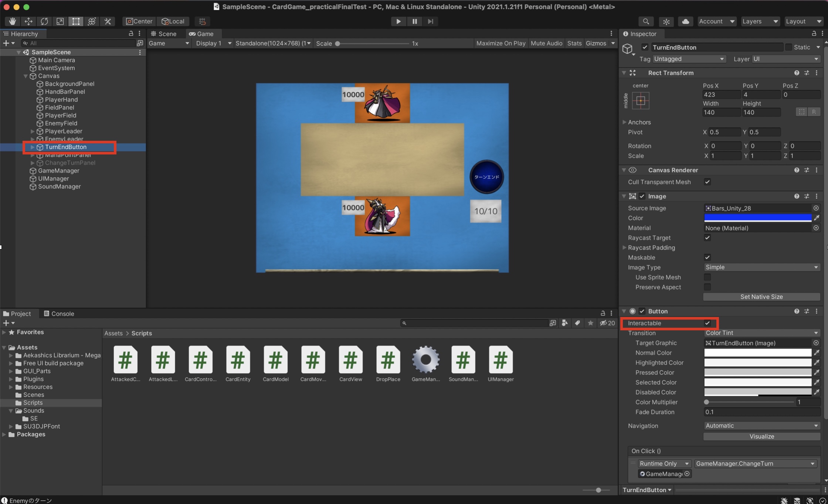Click the Set Native Size button
This screenshot has width=828, height=504.
click(761, 297)
